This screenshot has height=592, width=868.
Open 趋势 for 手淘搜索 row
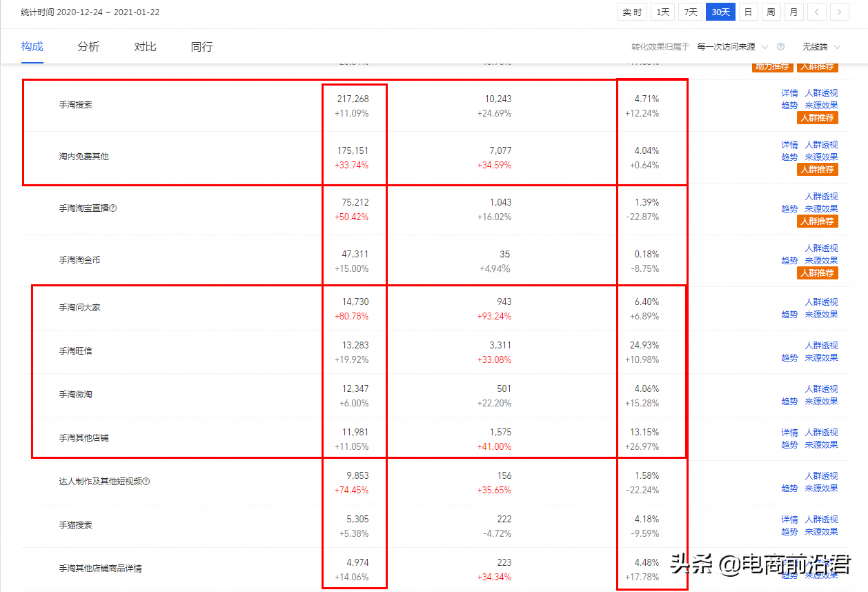(789, 106)
